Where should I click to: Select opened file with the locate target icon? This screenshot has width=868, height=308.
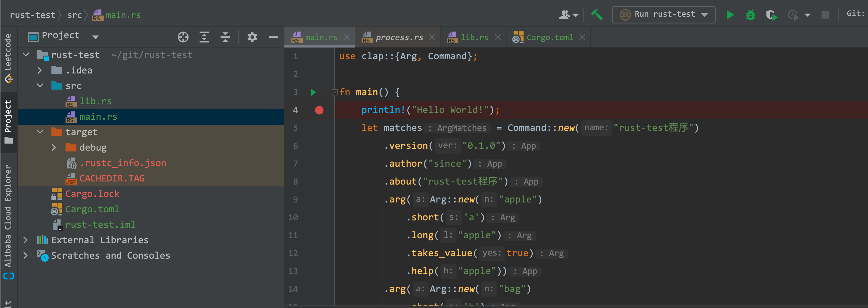pyautogui.click(x=183, y=37)
